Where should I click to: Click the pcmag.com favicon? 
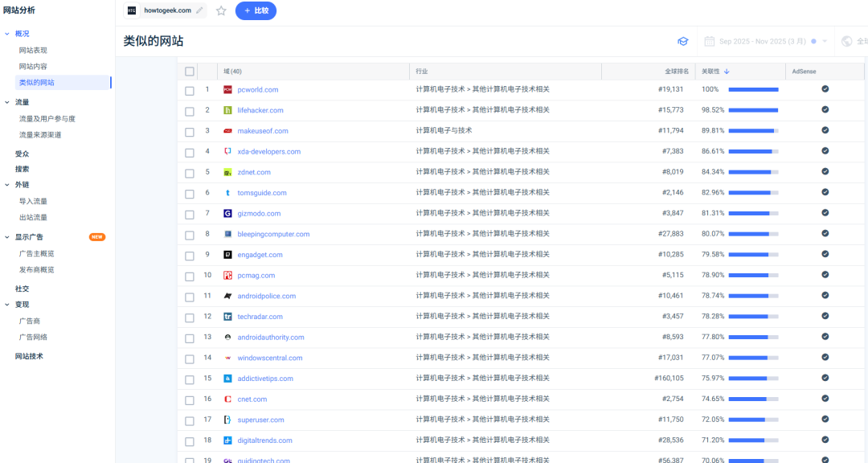click(227, 275)
